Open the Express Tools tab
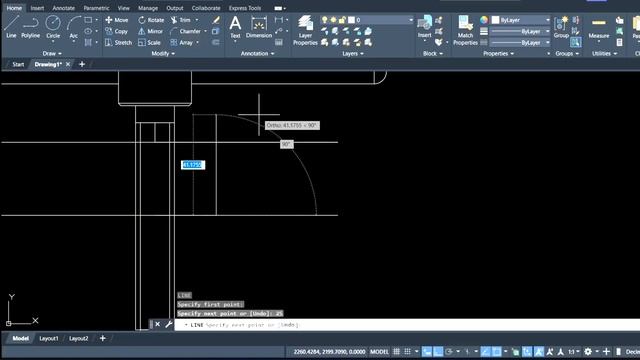This screenshot has height=360, width=640. (244, 8)
